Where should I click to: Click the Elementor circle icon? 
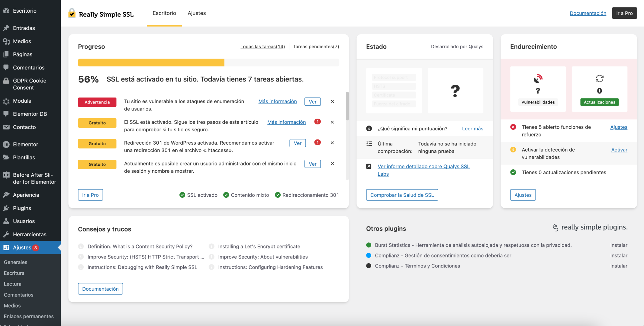(6, 144)
